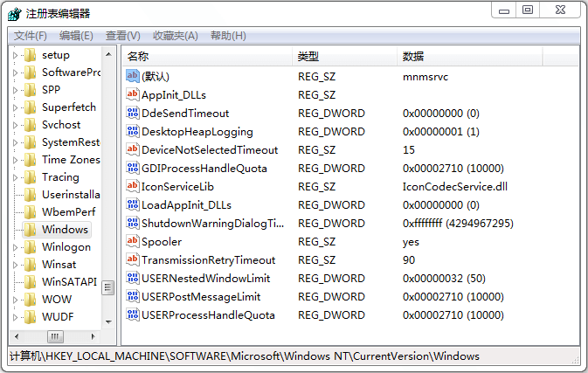Image resolution: width=588 pixels, height=373 pixels.
Task: Click the string icon beside AppInit_DLLs
Action: click(x=133, y=95)
